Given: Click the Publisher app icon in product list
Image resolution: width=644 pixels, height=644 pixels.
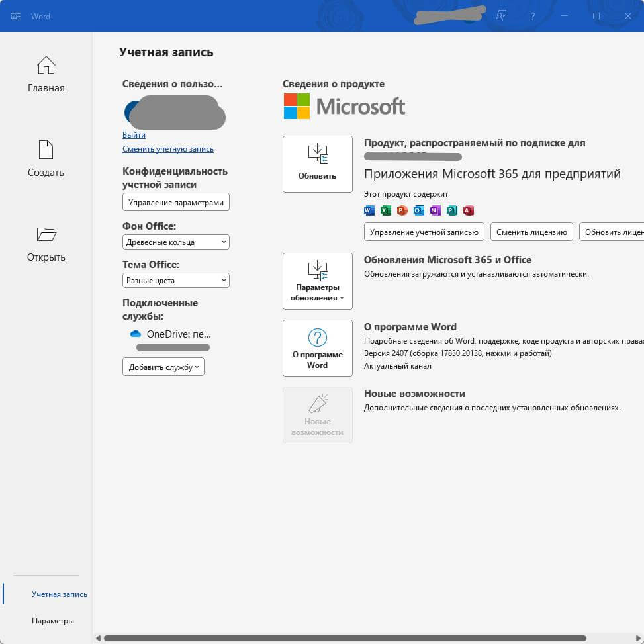Looking at the screenshot, I should click(x=452, y=210).
